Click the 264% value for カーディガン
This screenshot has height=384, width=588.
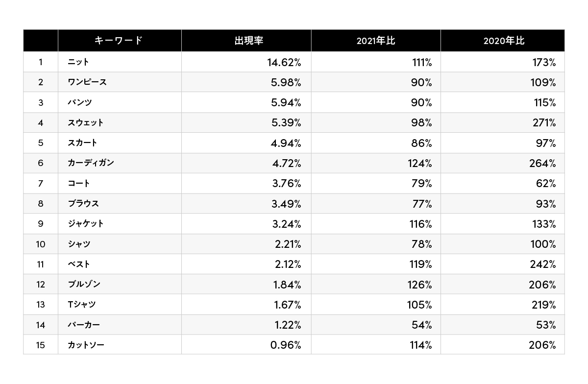[542, 163]
